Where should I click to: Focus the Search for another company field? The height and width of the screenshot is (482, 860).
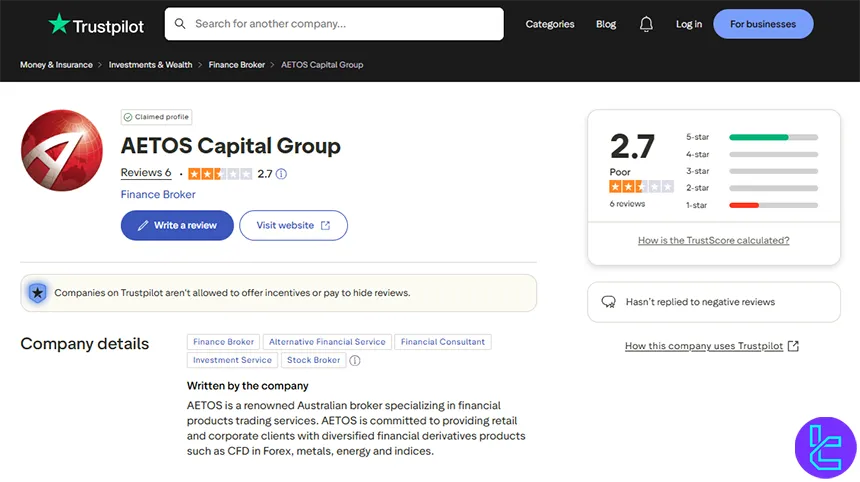334,24
